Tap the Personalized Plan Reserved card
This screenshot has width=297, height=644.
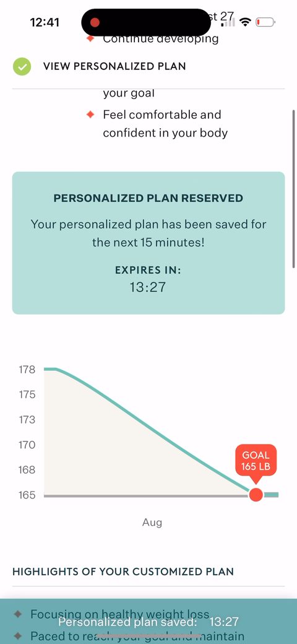point(148,243)
